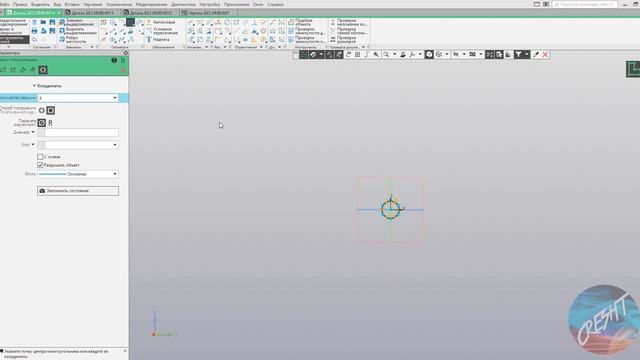Switch to the Чертеж document tab
The width and height of the screenshot is (640, 360).
point(209,13)
